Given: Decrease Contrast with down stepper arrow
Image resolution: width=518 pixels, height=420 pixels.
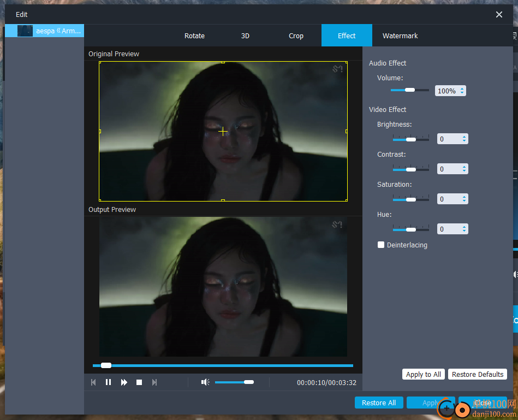Looking at the screenshot, I should pyautogui.click(x=464, y=171).
